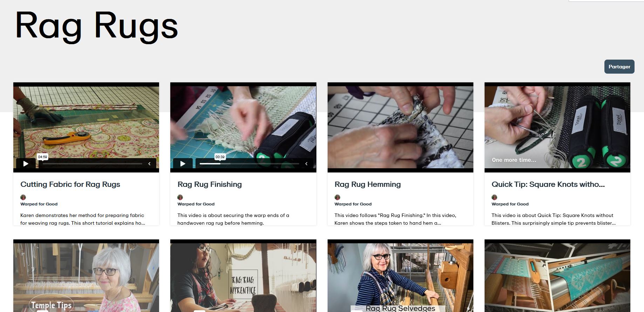Open the Rag Rug Hemming title link
Image resolution: width=644 pixels, height=312 pixels.
coord(368,184)
